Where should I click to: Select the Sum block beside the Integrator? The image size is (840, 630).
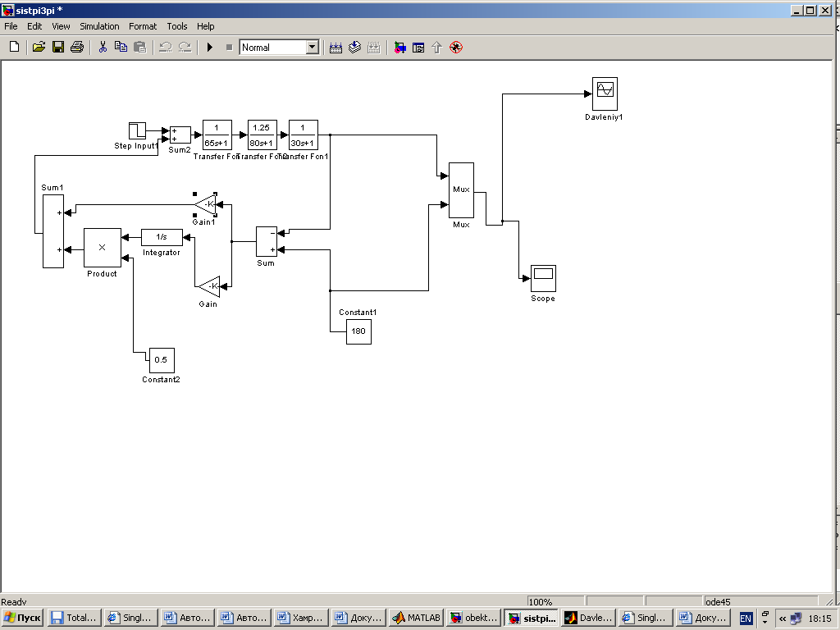point(267,242)
